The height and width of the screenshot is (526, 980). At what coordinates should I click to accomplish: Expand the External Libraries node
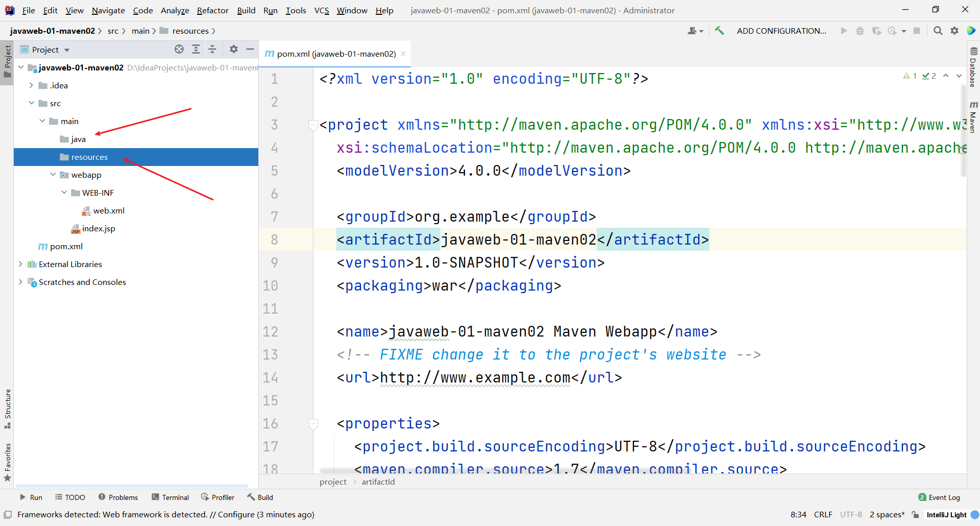20,264
